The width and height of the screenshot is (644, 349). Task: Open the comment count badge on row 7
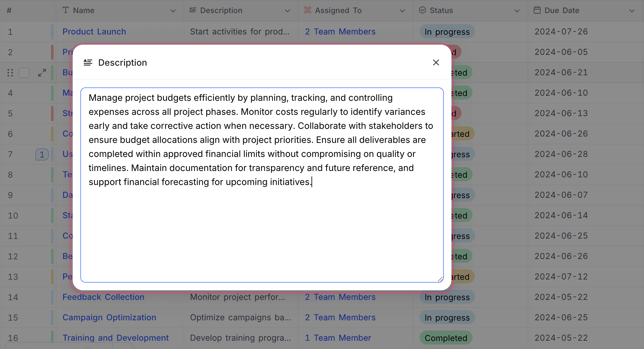click(42, 155)
